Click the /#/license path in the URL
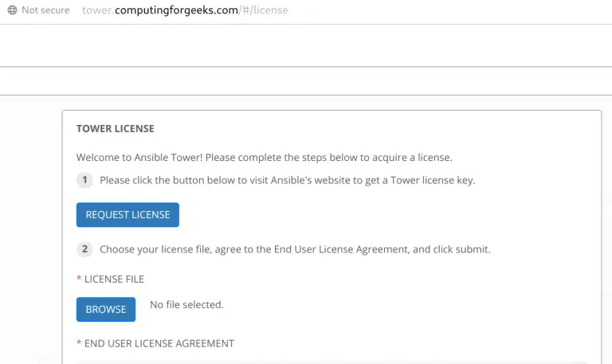 click(x=264, y=10)
